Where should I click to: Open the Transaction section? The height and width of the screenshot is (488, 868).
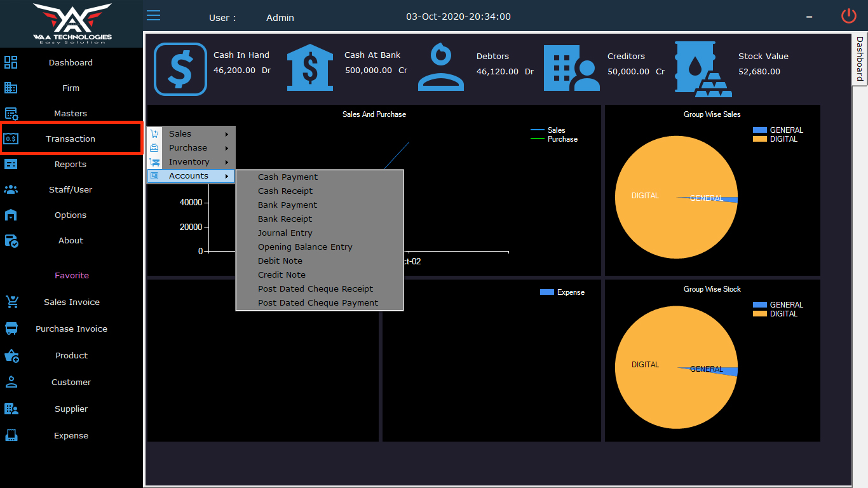[71, 138]
